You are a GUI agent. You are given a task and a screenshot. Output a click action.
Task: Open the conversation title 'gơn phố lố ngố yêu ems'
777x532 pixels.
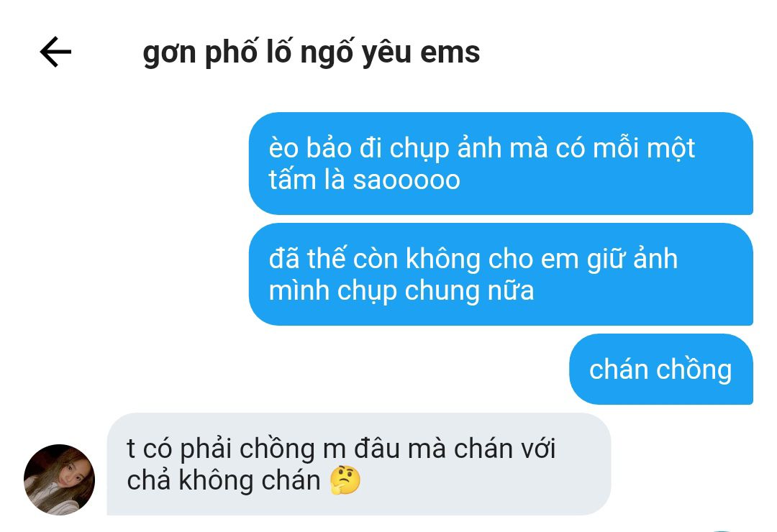(x=312, y=52)
